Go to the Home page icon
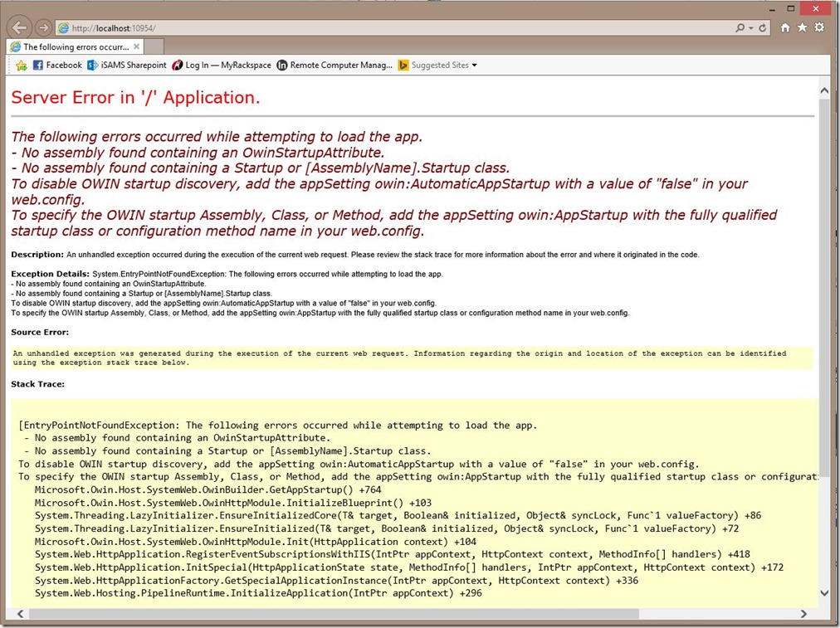 point(785,27)
